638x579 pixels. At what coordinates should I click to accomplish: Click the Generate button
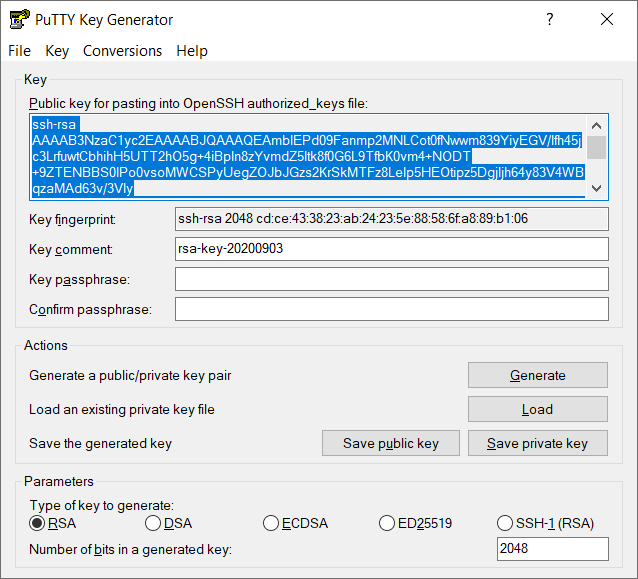(537, 375)
